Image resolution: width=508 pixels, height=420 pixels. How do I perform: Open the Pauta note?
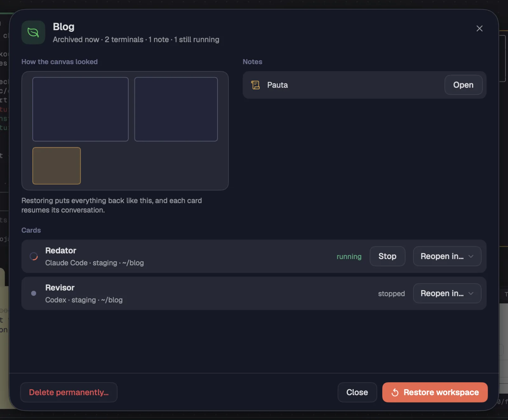pos(463,85)
